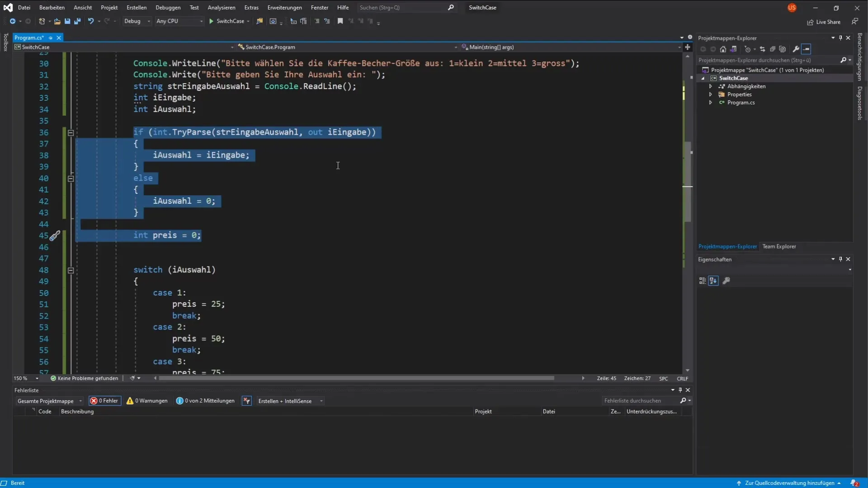Open the Datei menu
Viewport: 868px width, 488px height.
point(24,8)
